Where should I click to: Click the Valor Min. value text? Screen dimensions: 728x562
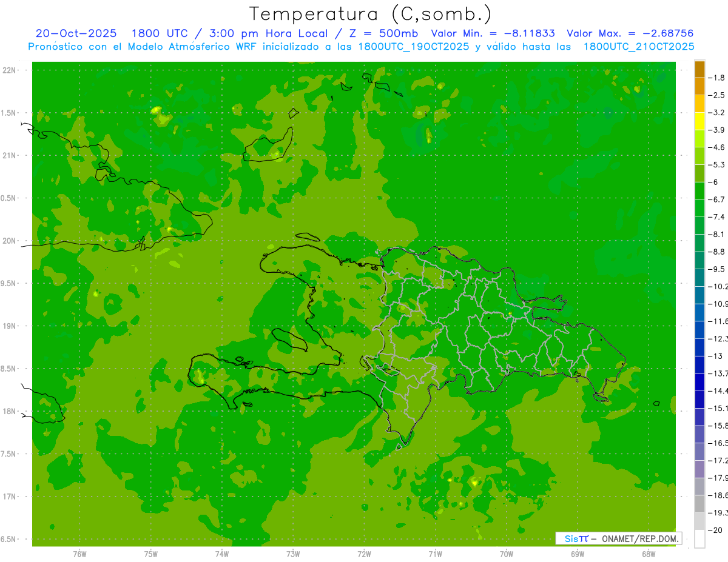[493, 33]
